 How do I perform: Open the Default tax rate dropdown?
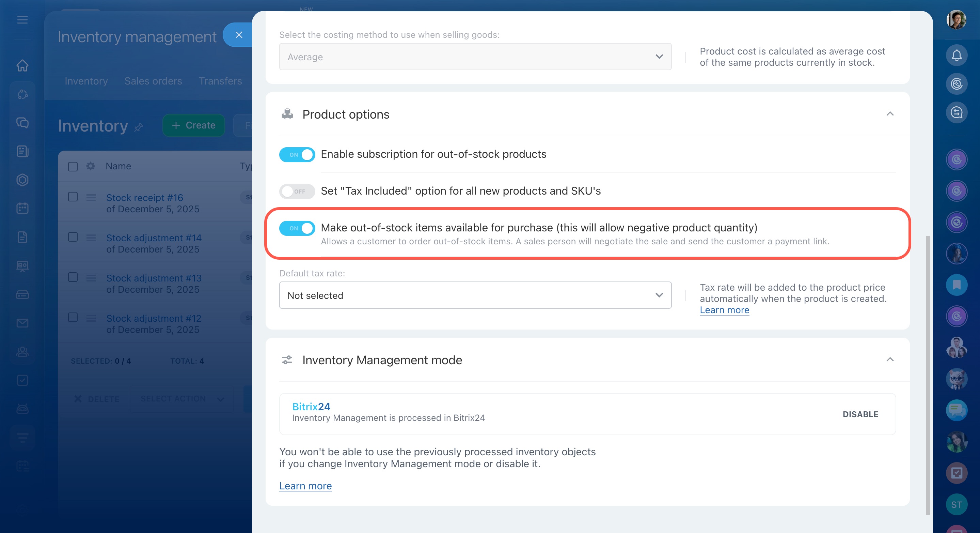[475, 295]
